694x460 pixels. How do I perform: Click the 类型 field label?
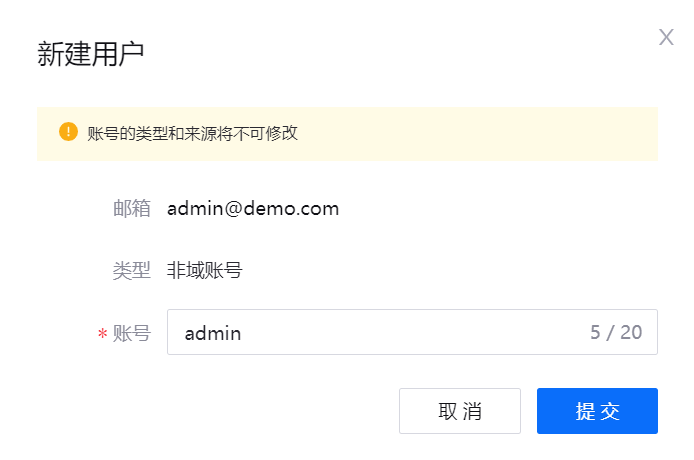tap(131, 271)
